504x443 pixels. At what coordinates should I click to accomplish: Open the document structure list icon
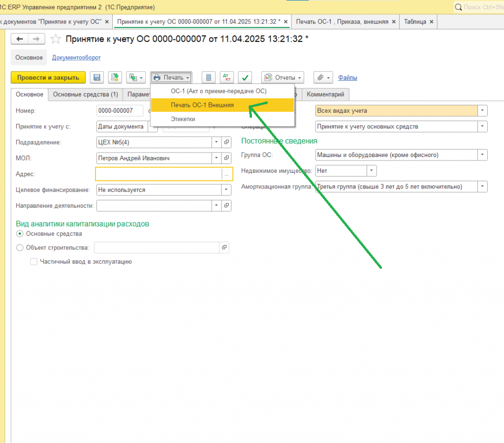209,77
